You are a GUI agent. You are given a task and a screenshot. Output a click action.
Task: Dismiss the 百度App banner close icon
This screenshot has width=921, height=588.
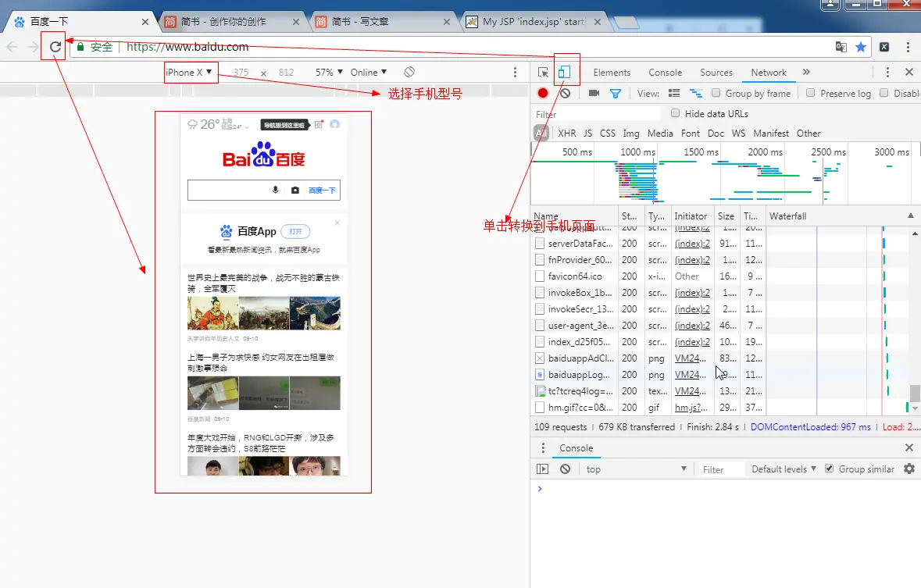(337, 223)
